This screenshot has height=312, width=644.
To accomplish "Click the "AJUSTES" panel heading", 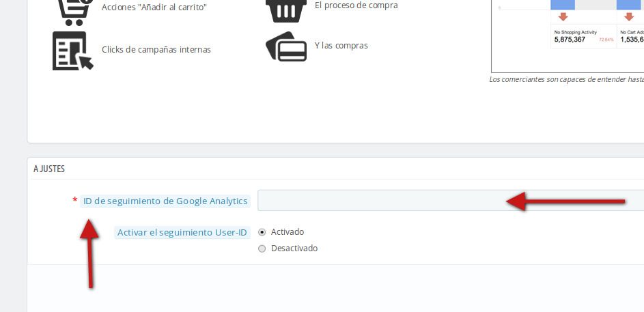I will 49,169.
